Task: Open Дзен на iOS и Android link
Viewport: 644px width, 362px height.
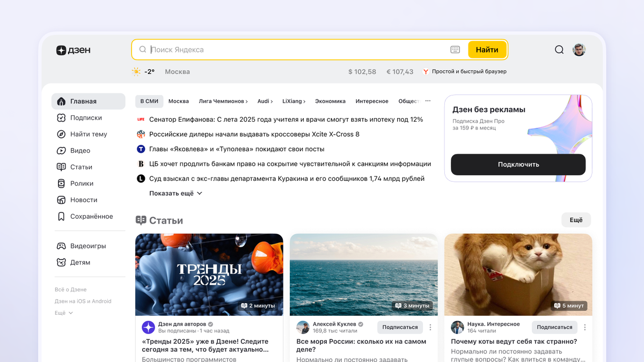Action: click(83, 301)
